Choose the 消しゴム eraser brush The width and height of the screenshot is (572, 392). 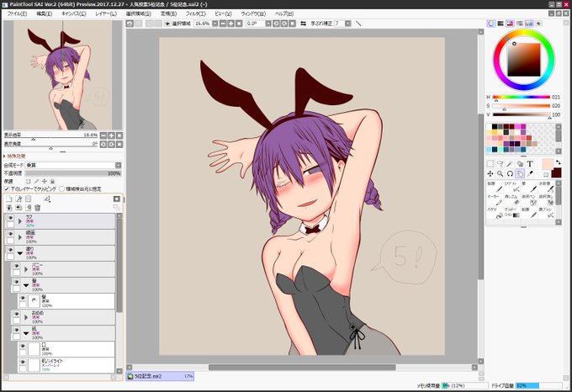[512, 199]
